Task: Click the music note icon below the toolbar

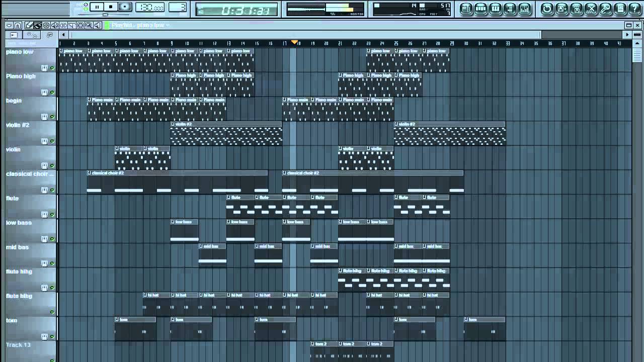Action: 49,35
